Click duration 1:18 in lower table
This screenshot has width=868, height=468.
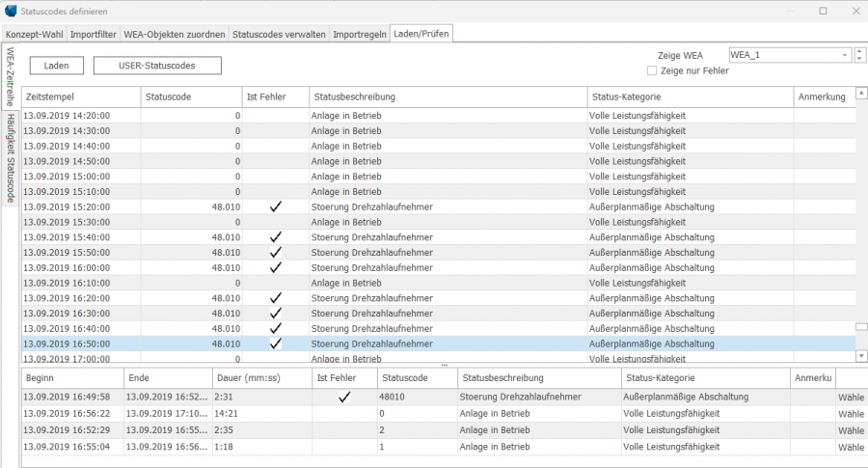point(224,447)
